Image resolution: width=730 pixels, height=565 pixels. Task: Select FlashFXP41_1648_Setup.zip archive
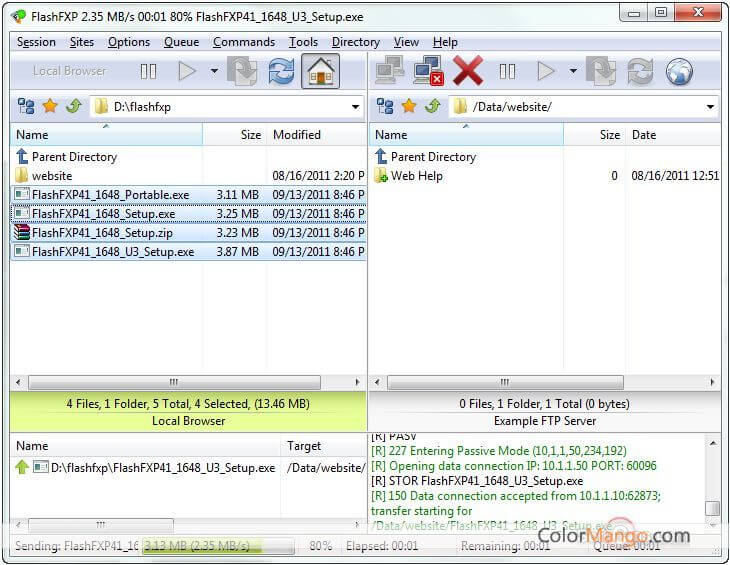pos(189,233)
